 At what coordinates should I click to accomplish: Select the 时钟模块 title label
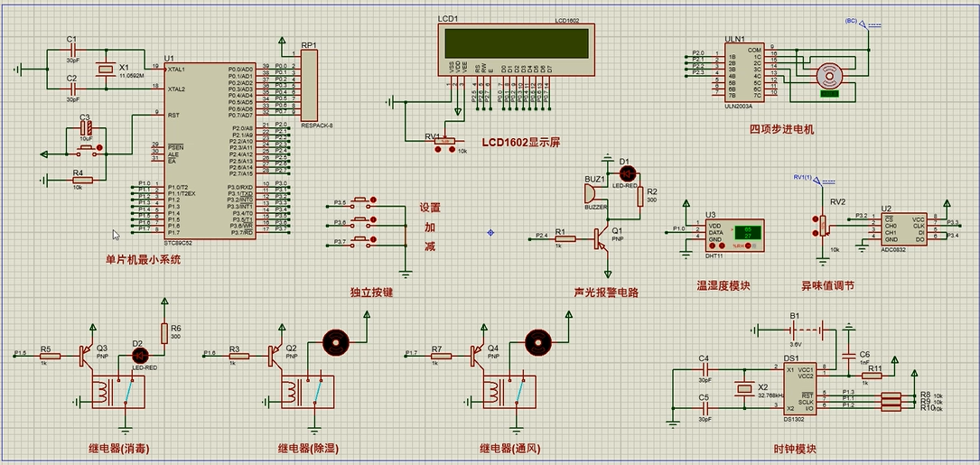[x=794, y=450]
